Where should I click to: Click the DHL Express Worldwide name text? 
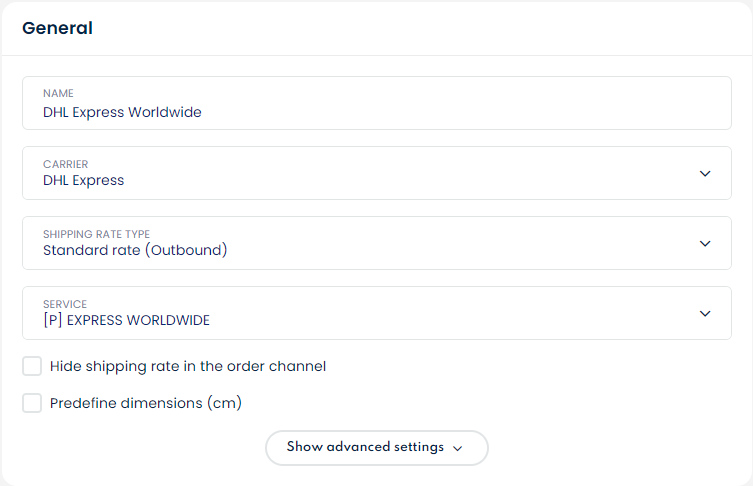point(122,112)
